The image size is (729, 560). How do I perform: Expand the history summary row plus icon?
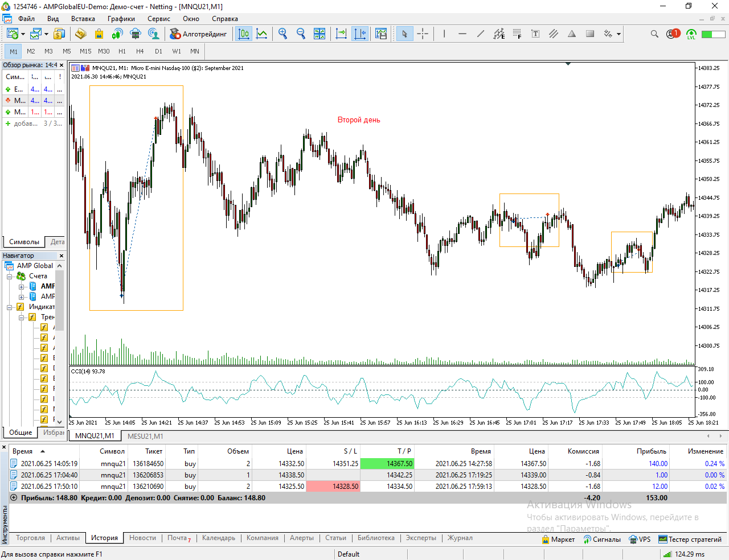pos(14,497)
